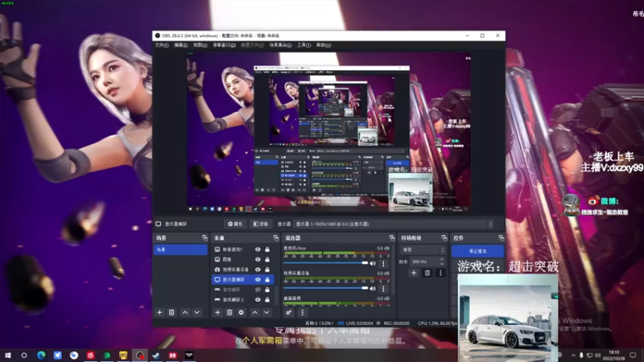The height and width of the screenshot is (362, 644).
Task: Open Steam from taskbar
Action: 156,356
